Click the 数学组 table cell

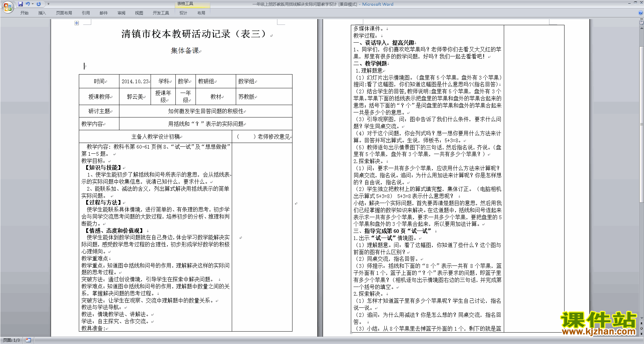pos(264,82)
